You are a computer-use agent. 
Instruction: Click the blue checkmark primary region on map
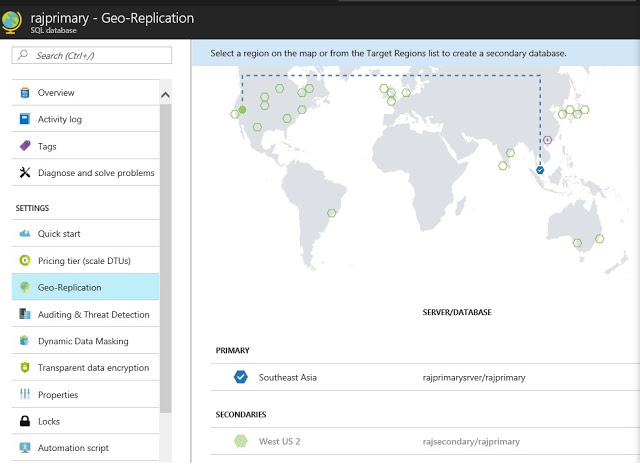(x=539, y=171)
